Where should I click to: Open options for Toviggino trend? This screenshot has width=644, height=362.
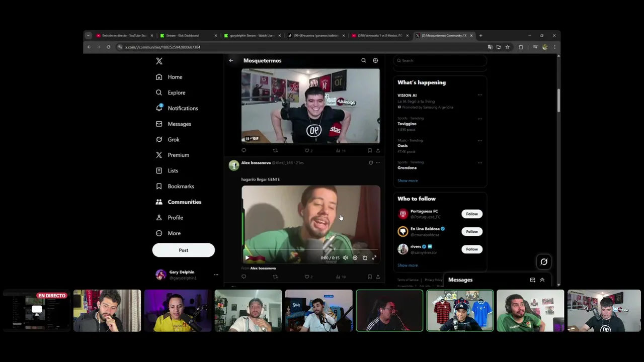pos(480,119)
